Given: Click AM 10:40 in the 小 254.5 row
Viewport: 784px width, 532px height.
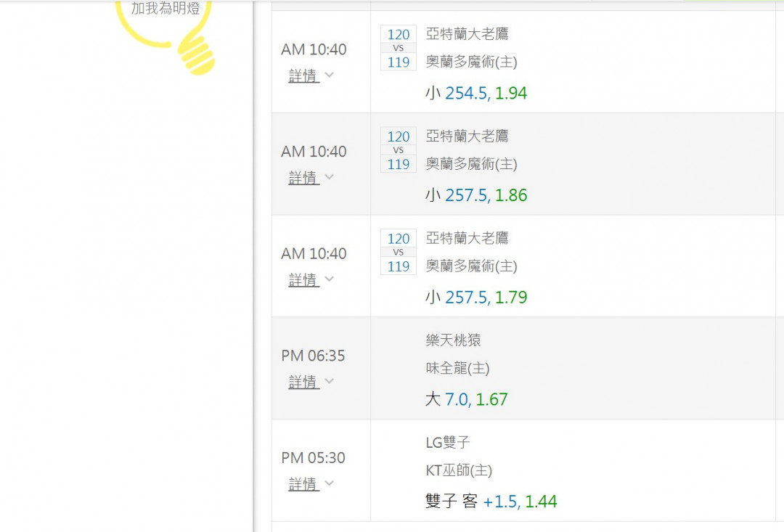Looking at the screenshot, I should click(314, 49).
